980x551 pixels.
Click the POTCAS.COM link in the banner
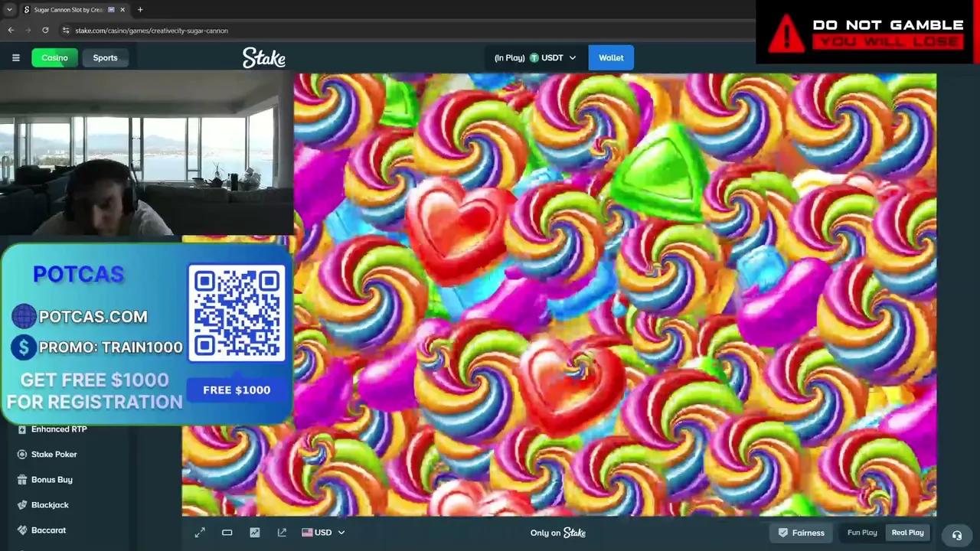(x=93, y=317)
